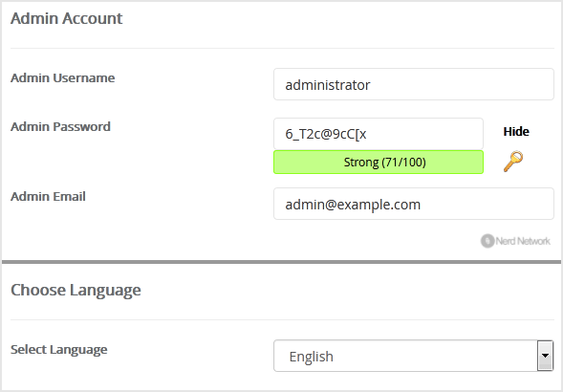563x392 pixels.
Task: Click the Nerd Network watermark text
Action: 523,241
